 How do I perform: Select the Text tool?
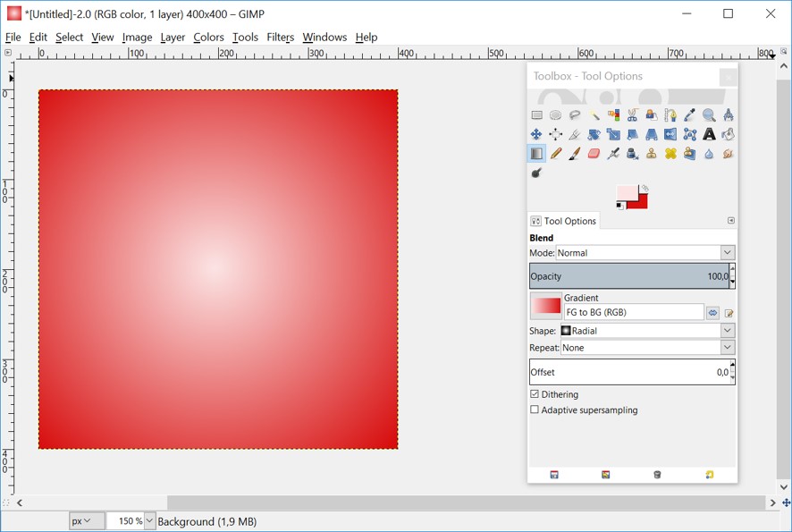[709, 134]
